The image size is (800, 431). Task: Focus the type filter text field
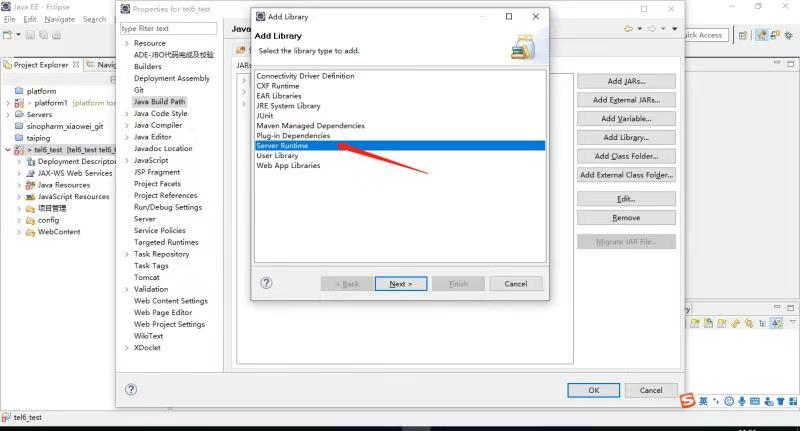(168, 29)
